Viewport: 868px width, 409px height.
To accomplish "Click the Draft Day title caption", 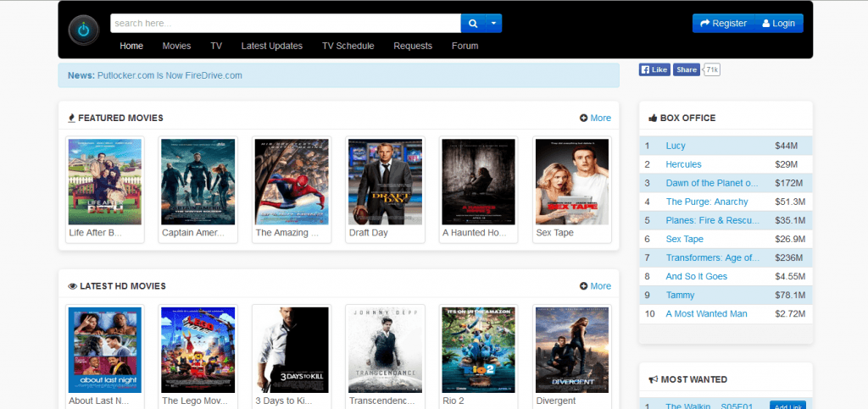I will pos(368,233).
